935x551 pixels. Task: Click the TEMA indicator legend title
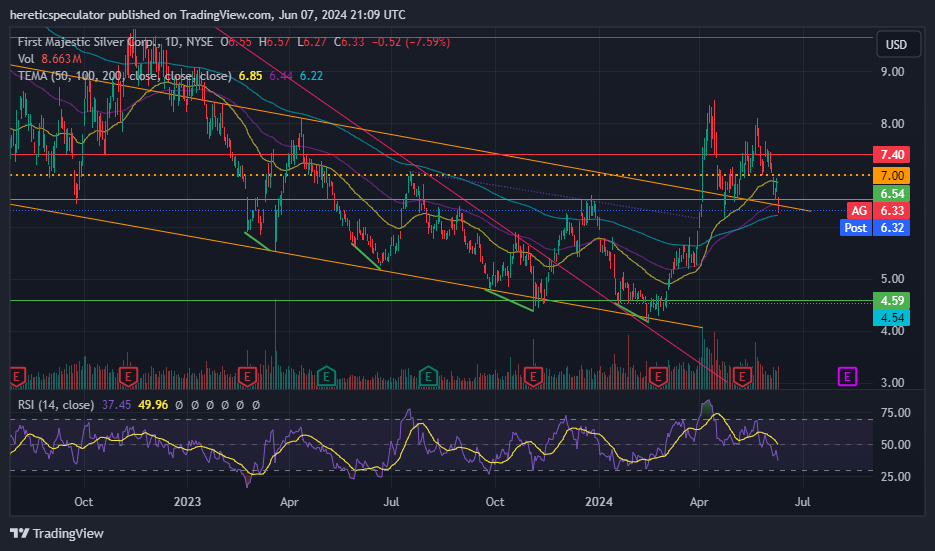click(124, 76)
